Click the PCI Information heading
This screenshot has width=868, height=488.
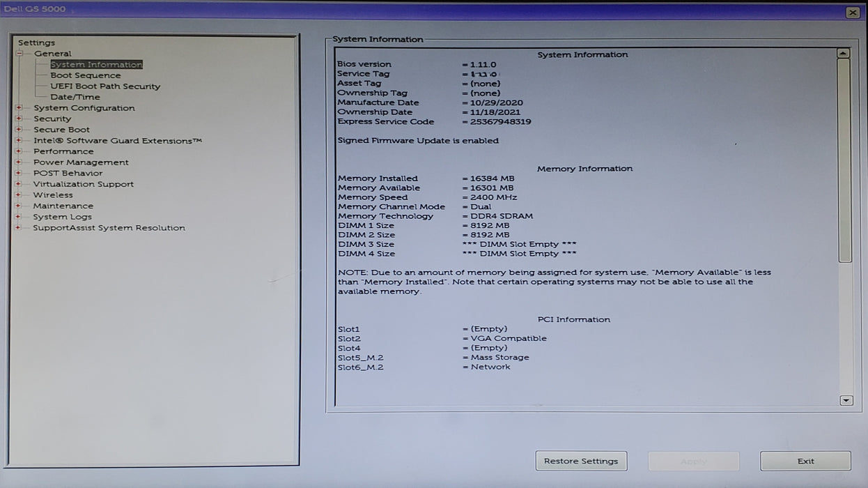(573, 319)
